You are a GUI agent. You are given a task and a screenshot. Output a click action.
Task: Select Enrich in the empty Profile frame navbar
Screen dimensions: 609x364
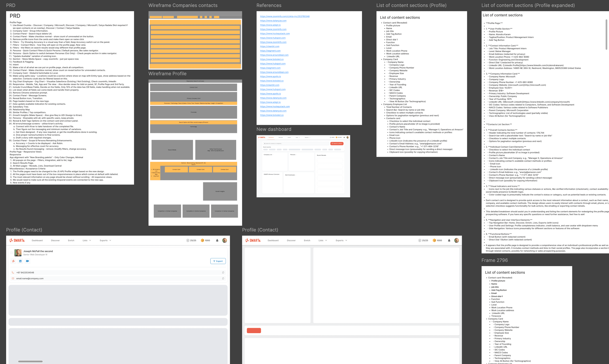[307, 240]
